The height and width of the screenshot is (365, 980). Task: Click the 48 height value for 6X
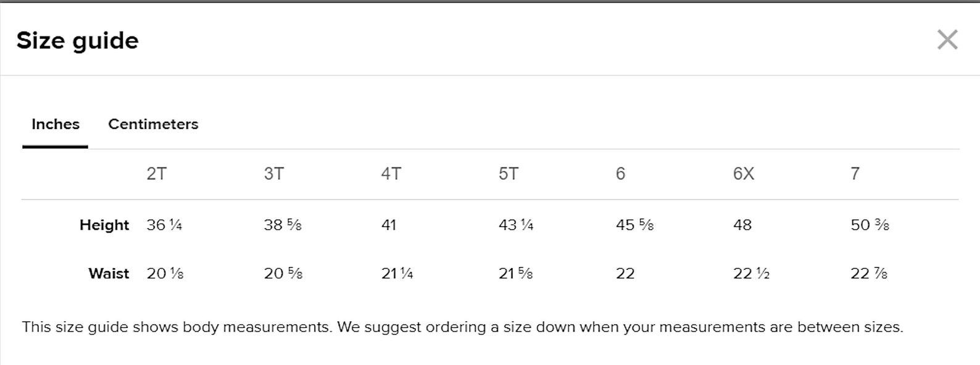(742, 225)
